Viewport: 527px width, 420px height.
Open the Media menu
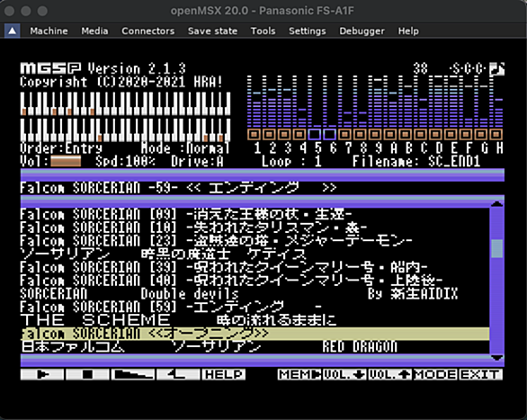coord(94,31)
